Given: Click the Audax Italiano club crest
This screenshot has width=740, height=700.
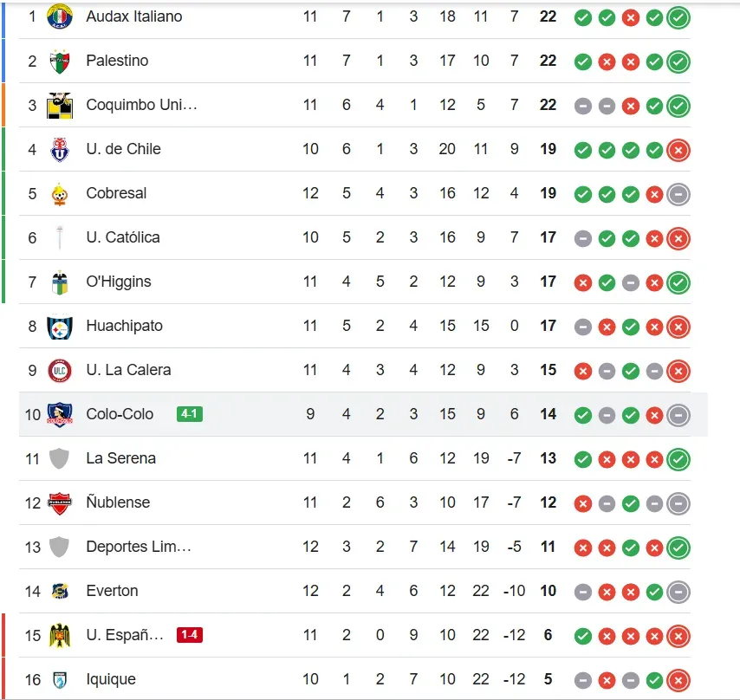Looking at the screenshot, I should 59,16.
